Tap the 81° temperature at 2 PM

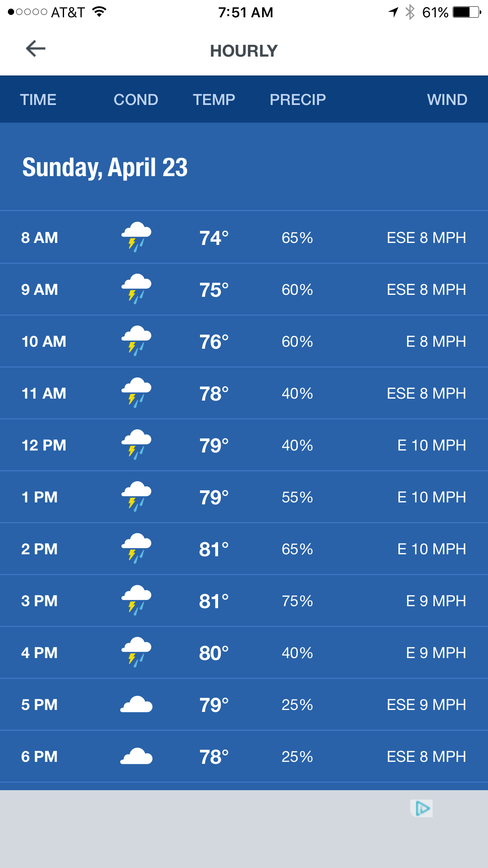(214, 549)
